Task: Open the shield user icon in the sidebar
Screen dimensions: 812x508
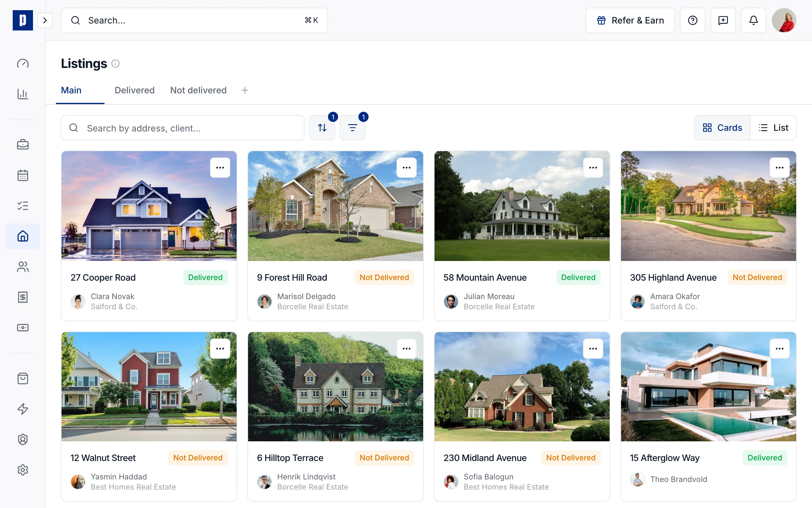Action: (23, 439)
